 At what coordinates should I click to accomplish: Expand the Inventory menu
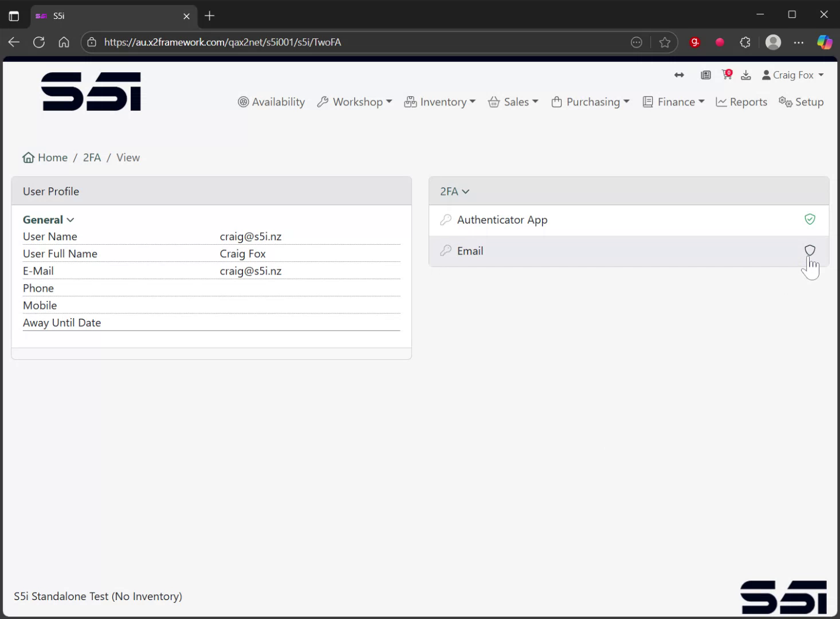[440, 102]
